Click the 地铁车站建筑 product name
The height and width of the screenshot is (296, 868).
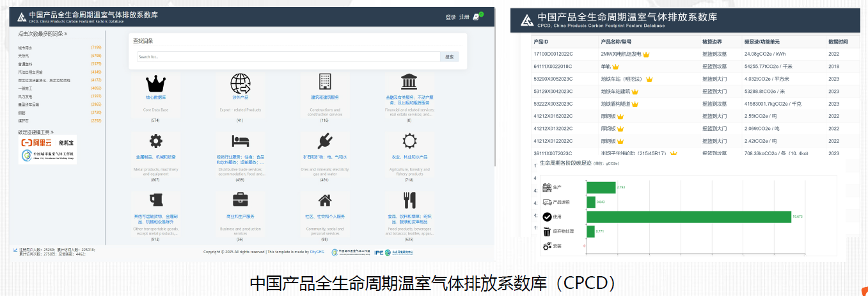coord(615,92)
